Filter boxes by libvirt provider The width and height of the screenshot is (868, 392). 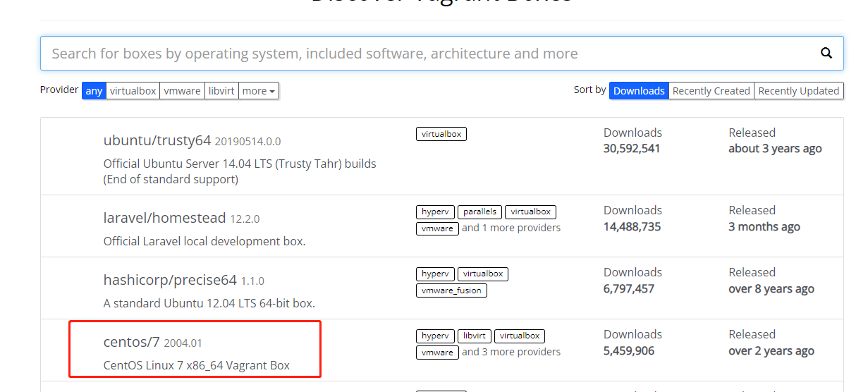[x=221, y=91]
